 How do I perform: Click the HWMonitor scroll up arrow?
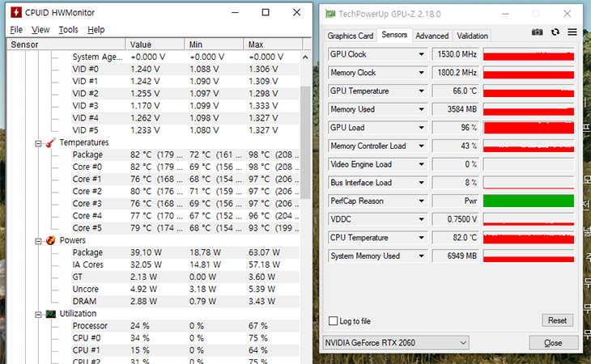305,57
